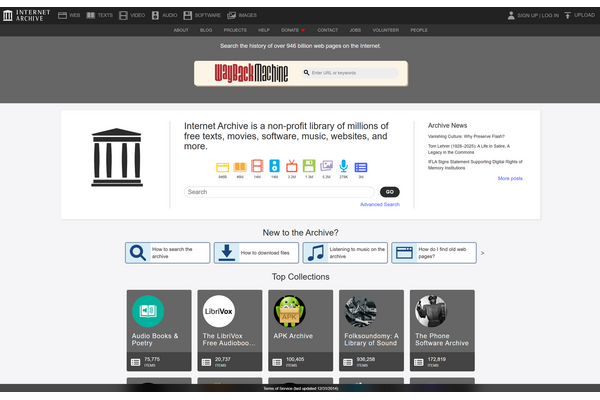Open the Help link

point(264,30)
